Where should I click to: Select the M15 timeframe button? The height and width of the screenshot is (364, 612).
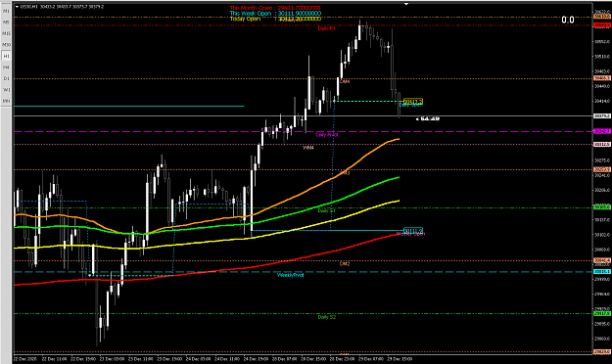(x=6, y=33)
